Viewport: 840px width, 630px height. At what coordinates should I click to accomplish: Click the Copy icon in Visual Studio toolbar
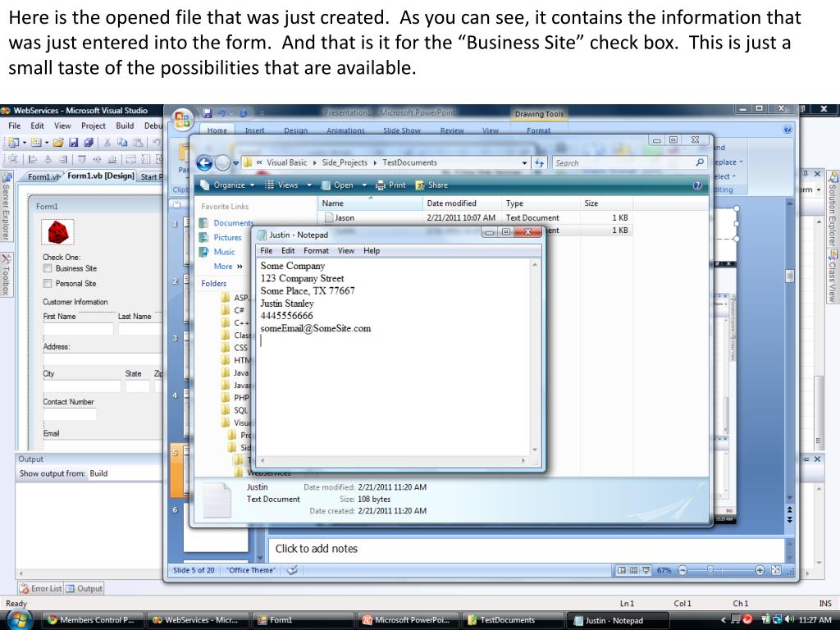coord(122,143)
